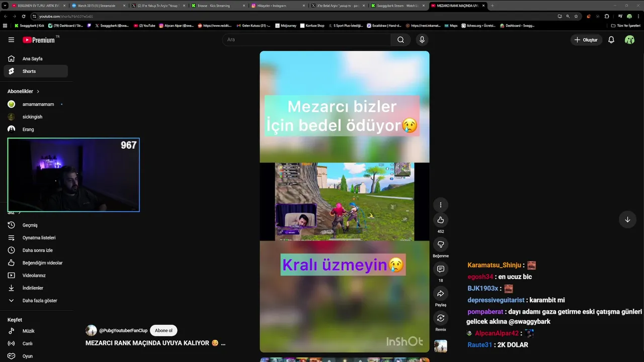Reload the page in browser toolbar
The image size is (644, 362).
pos(23,16)
